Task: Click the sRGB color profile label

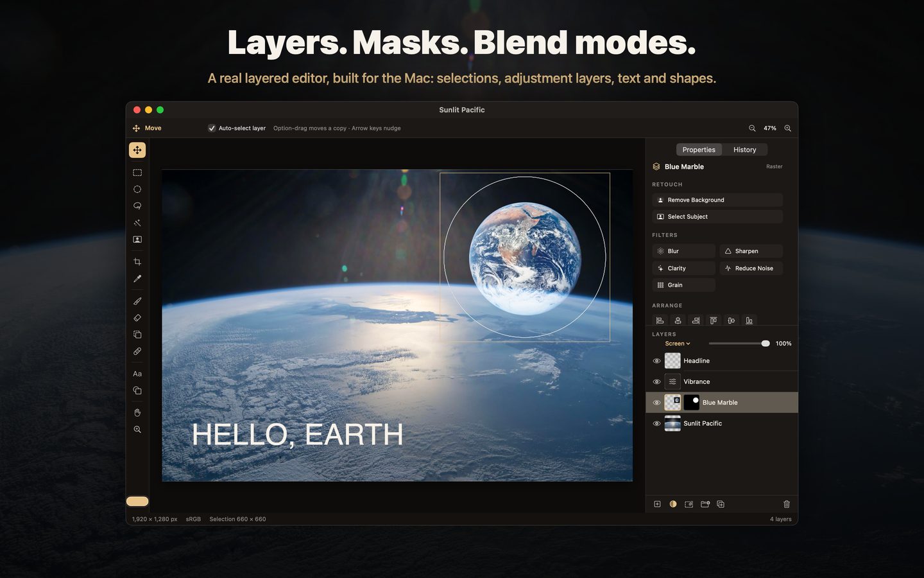Action: coord(193,519)
